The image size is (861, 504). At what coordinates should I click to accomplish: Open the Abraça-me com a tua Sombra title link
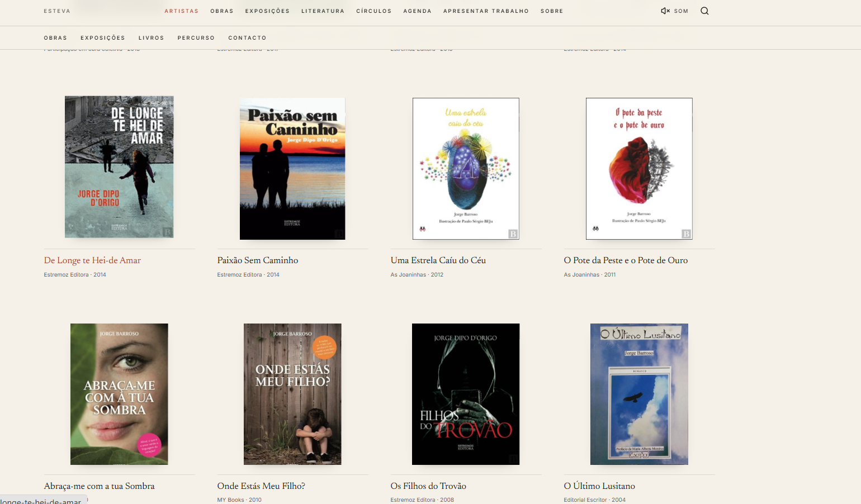[x=100, y=486]
